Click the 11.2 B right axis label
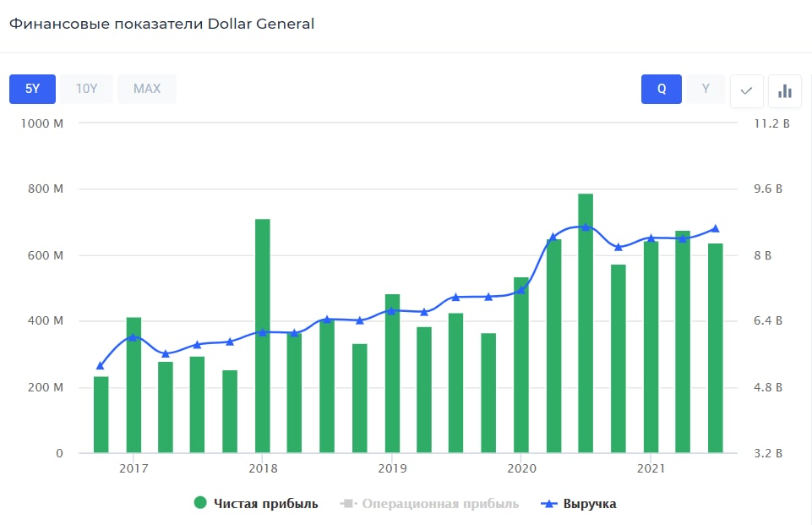812x525 pixels. coord(771,123)
